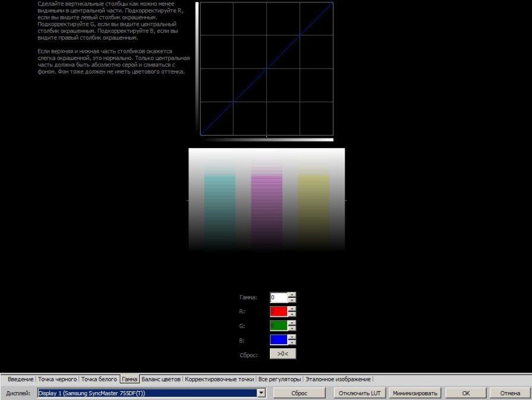Confirm with the OK button
The width and height of the screenshot is (532, 400).
click(x=466, y=393)
